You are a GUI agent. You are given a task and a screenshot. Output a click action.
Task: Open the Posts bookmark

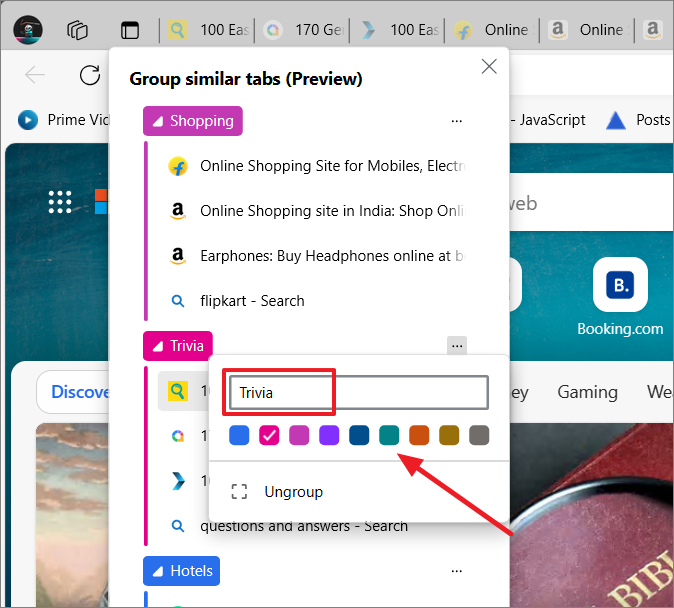click(x=638, y=120)
